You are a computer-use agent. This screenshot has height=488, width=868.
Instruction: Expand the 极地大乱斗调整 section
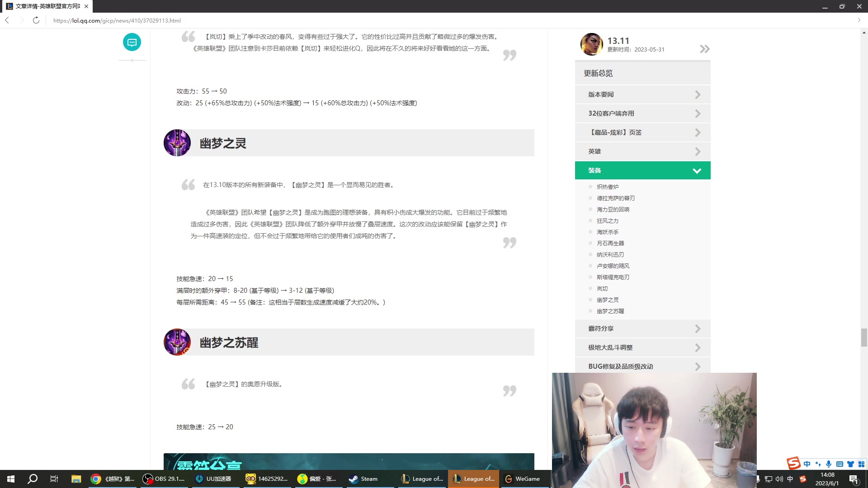(x=643, y=347)
